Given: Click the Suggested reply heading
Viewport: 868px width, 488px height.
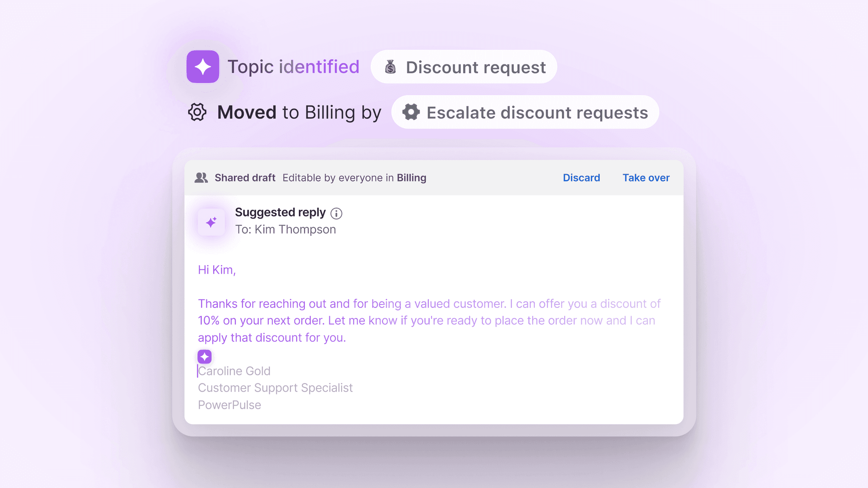Looking at the screenshot, I should pos(280,212).
